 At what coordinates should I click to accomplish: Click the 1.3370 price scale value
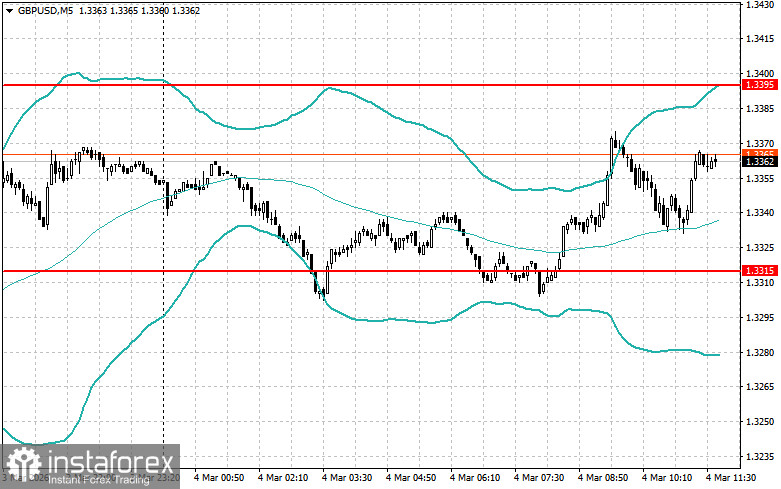click(x=760, y=143)
